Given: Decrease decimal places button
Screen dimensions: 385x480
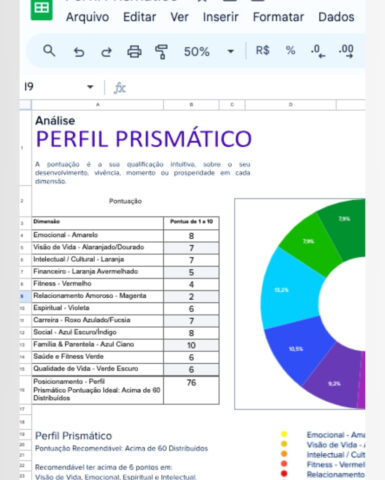Looking at the screenshot, I should tap(318, 51).
